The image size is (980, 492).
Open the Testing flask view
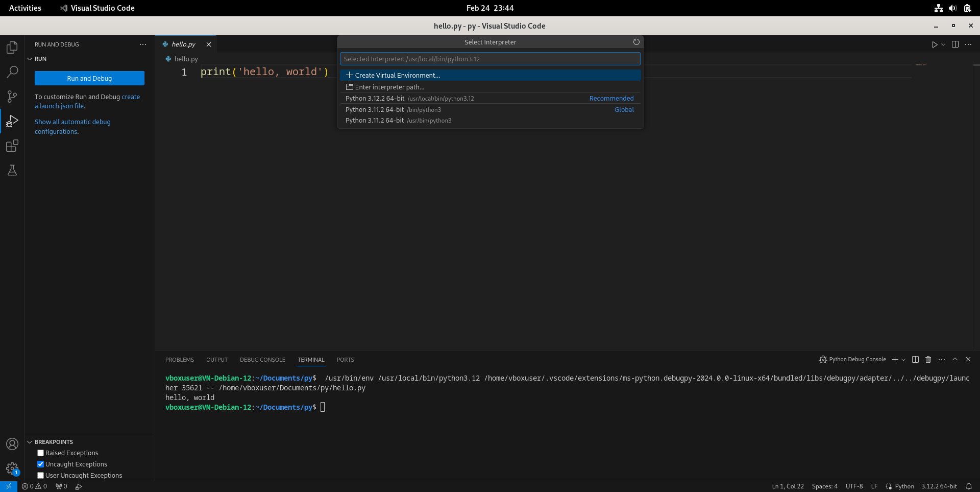(x=12, y=170)
